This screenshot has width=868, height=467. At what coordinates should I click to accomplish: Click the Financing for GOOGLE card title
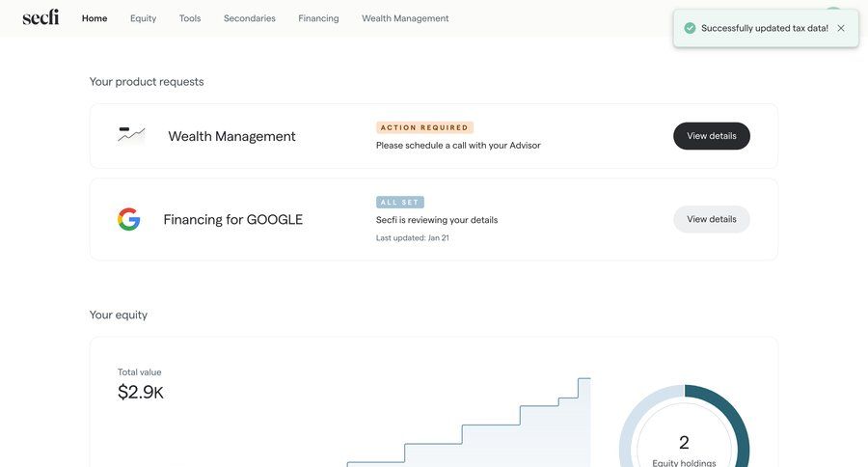click(x=232, y=219)
